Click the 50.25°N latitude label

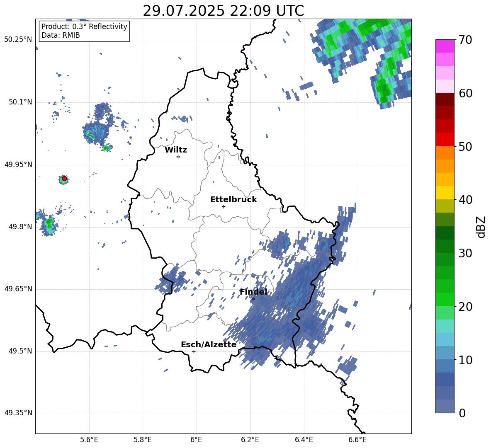pyautogui.click(x=18, y=40)
